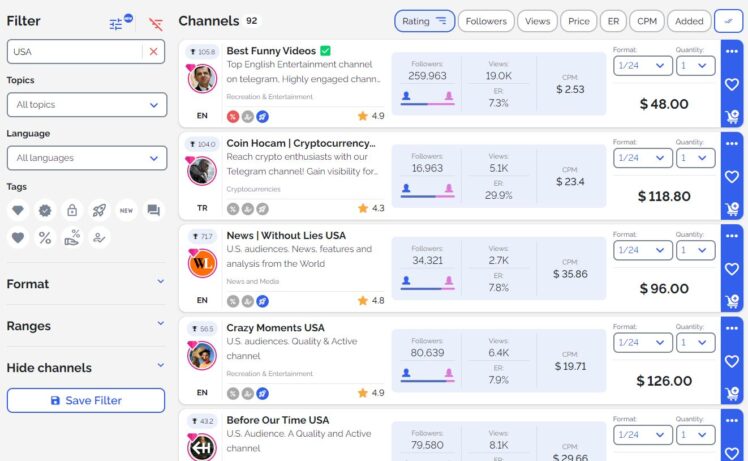Open more options for Best Funny Videos
The width and height of the screenshot is (748, 461).
pyautogui.click(x=732, y=51)
